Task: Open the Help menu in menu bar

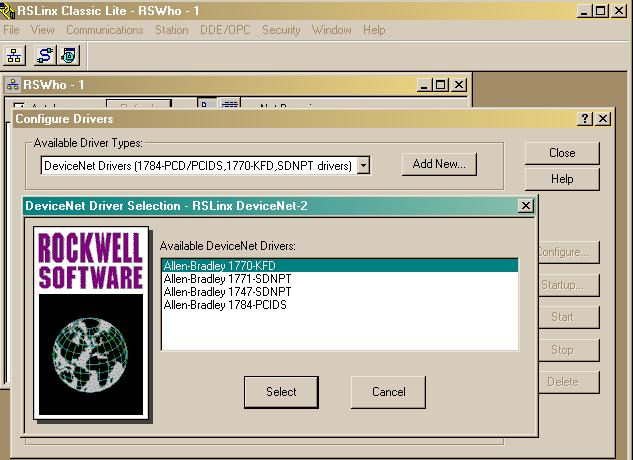Action: point(374,30)
